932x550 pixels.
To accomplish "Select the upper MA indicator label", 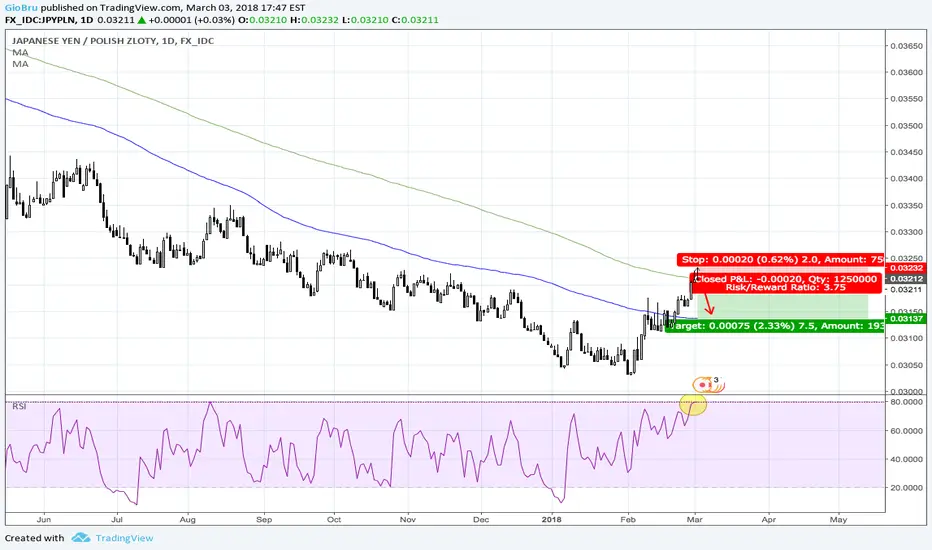I will pos(20,52).
